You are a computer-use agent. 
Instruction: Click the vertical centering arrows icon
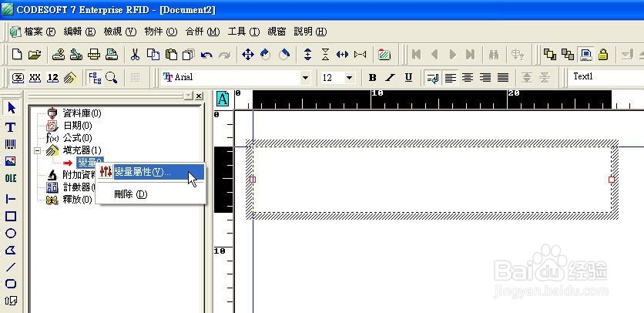(x=307, y=54)
